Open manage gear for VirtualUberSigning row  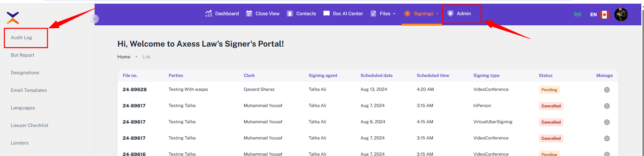(607, 122)
